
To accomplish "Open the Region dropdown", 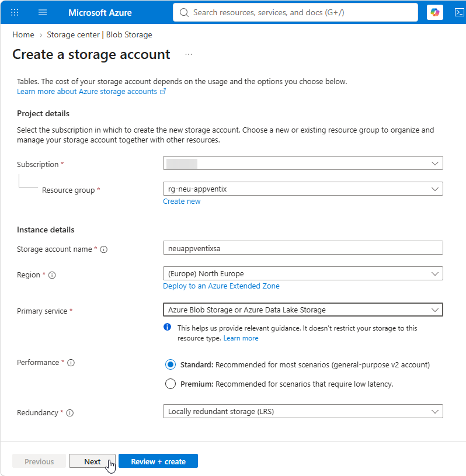I will (302, 273).
